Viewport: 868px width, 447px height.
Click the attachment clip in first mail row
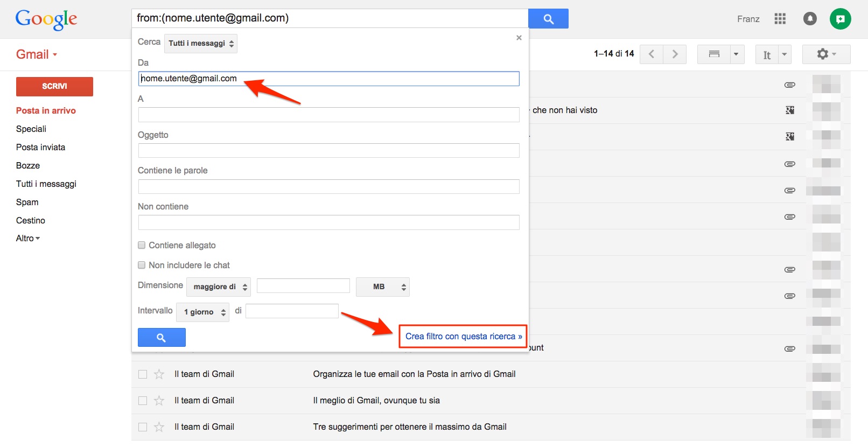point(790,85)
